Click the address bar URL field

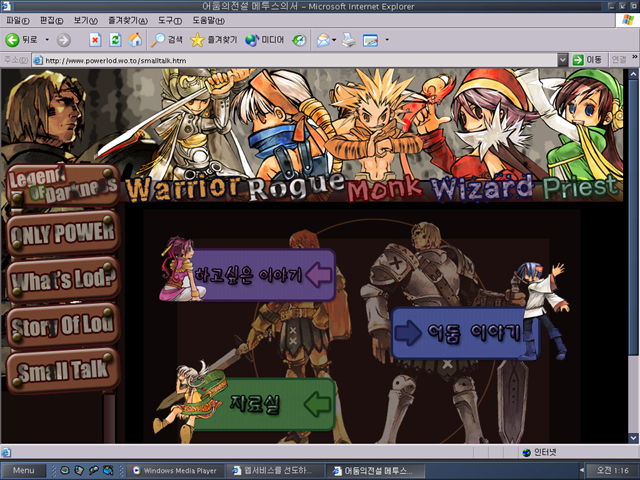tap(300, 60)
